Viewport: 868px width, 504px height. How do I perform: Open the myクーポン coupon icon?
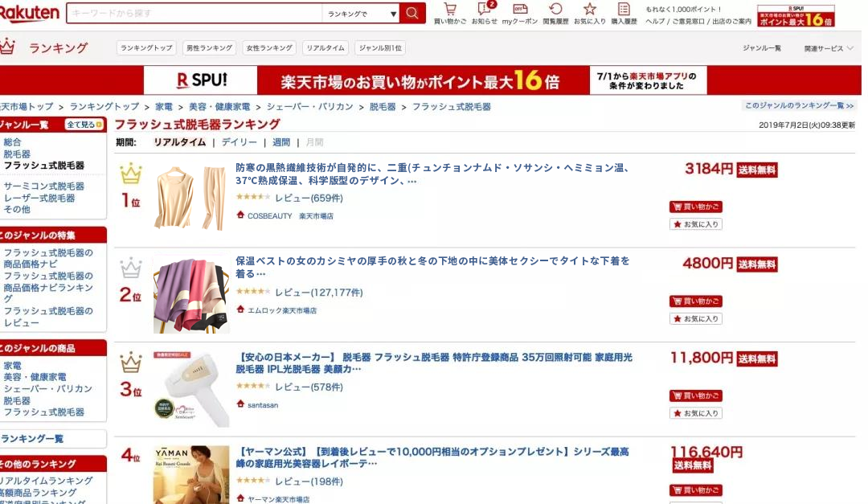[x=520, y=14]
